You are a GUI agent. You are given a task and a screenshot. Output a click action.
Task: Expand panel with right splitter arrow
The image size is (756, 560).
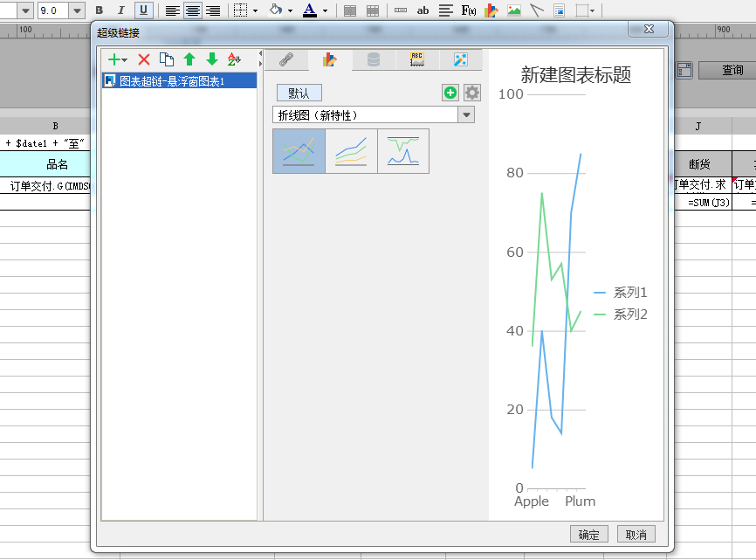(260, 63)
